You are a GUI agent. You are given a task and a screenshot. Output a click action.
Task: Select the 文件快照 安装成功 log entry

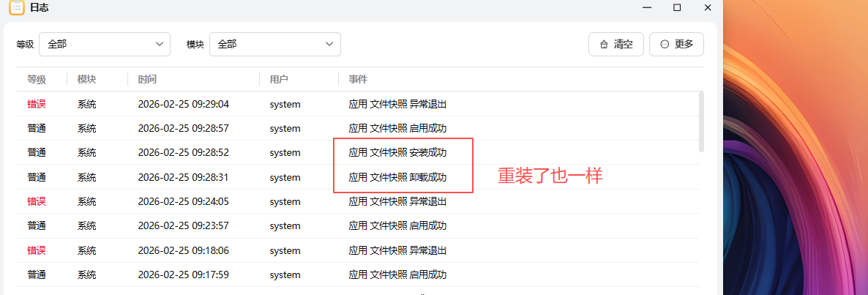pyautogui.click(x=397, y=153)
